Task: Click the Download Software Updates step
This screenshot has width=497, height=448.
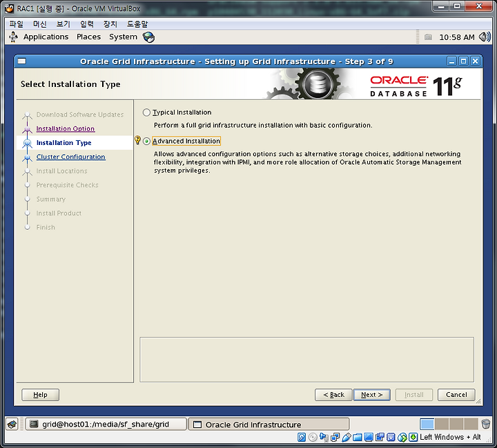Action: (80, 115)
